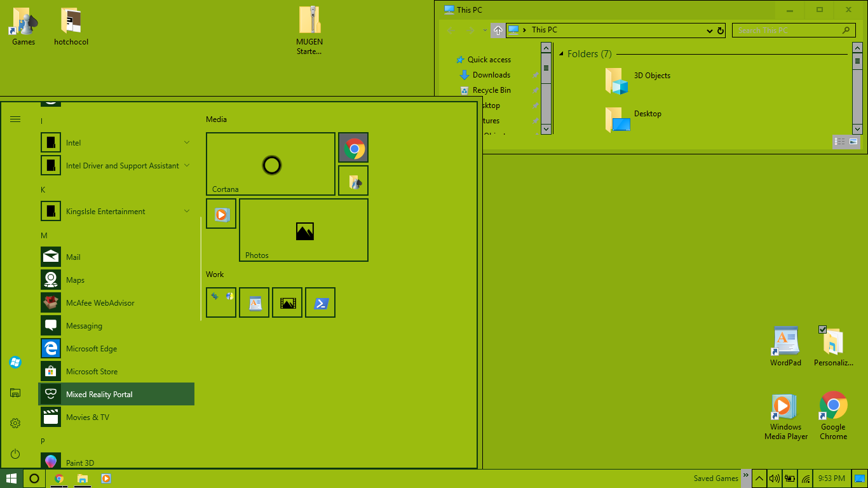The width and height of the screenshot is (868, 488).
Task: Open the WordPad tile in the Work group
Action: [254, 302]
